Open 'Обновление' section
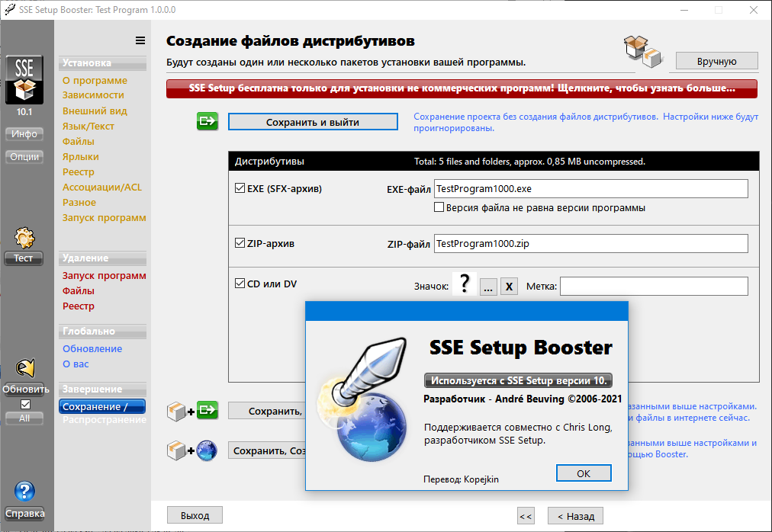772x532 pixels. point(92,348)
